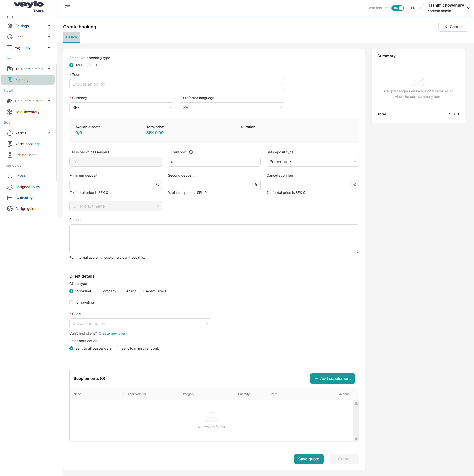Select FIT as the booking type
Screen dimensions: 474x476
pyautogui.click(x=89, y=65)
